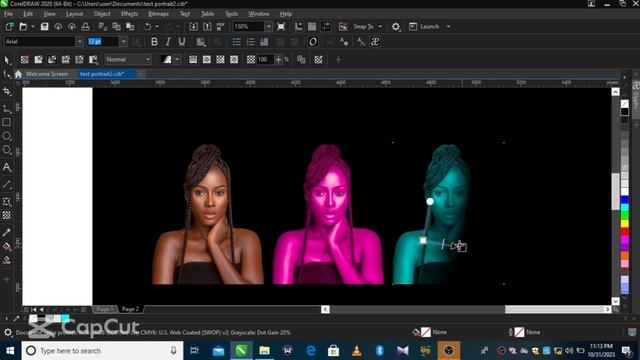Toggle Italic formatting

(x=168, y=42)
